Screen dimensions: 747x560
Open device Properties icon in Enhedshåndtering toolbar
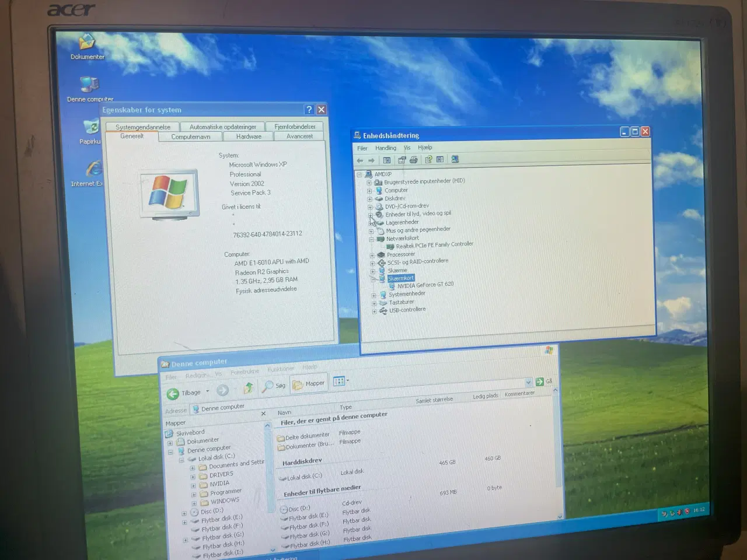tap(402, 160)
